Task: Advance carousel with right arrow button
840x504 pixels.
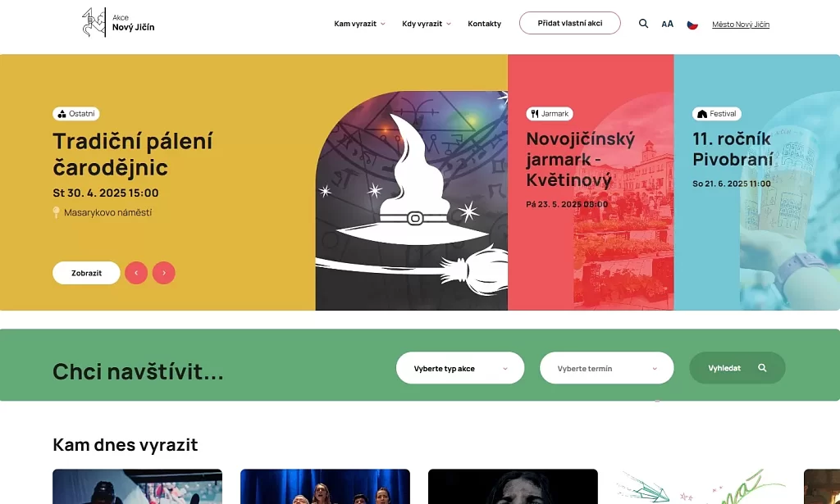Action: tap(164, 273)
